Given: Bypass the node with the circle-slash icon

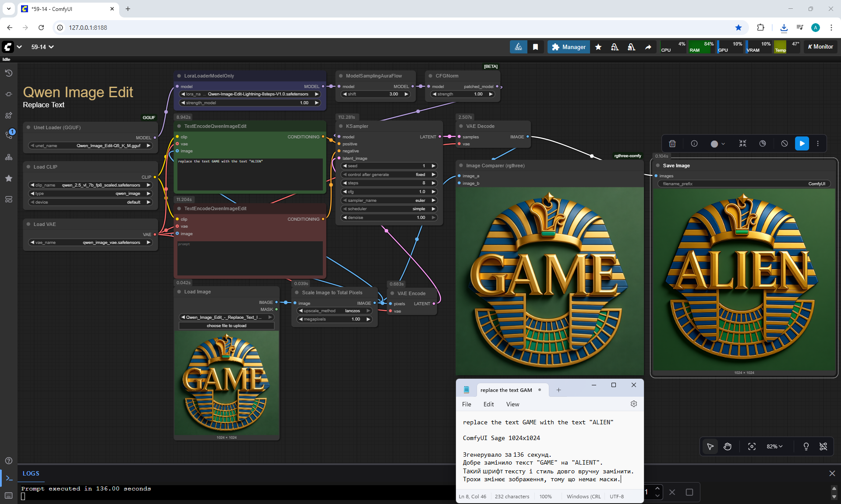Looking at the screenshot, I should [784, 144].
